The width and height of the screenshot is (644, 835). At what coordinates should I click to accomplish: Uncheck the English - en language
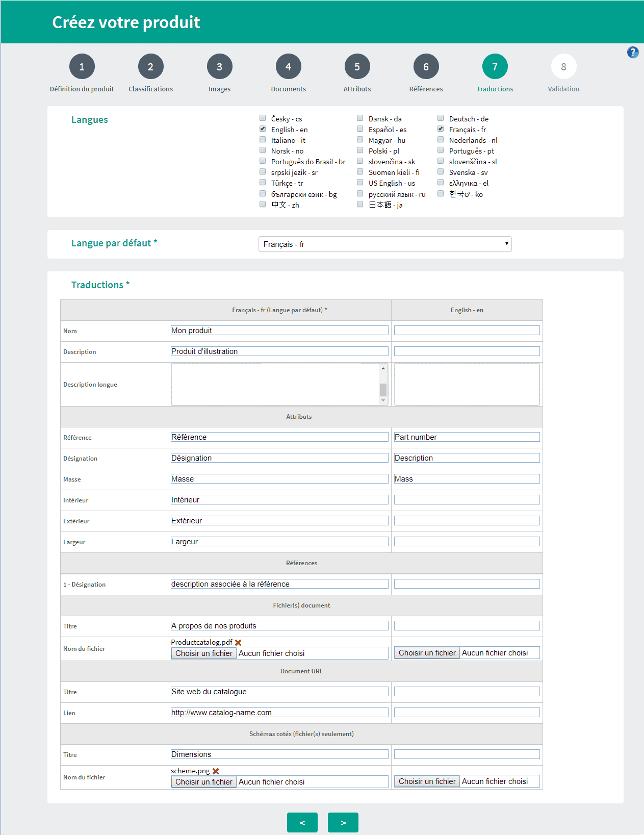pyautogui.click(x=263, y=129)
